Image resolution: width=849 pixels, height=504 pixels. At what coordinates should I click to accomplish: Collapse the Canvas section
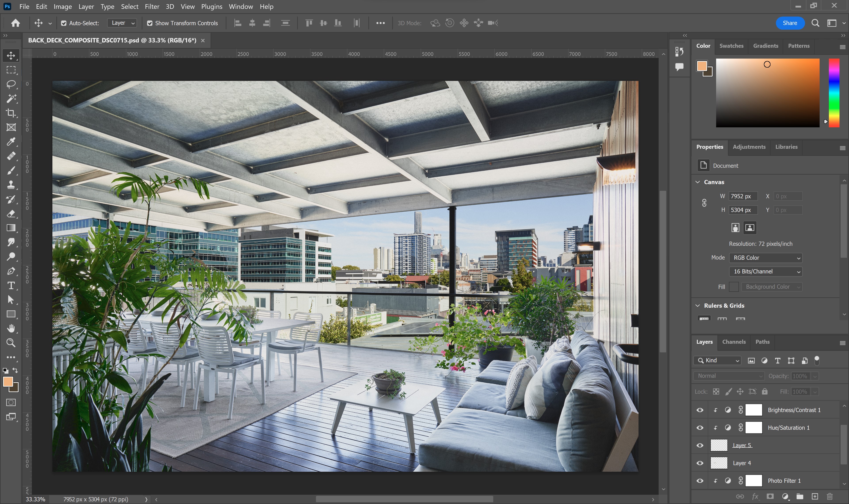698,182
